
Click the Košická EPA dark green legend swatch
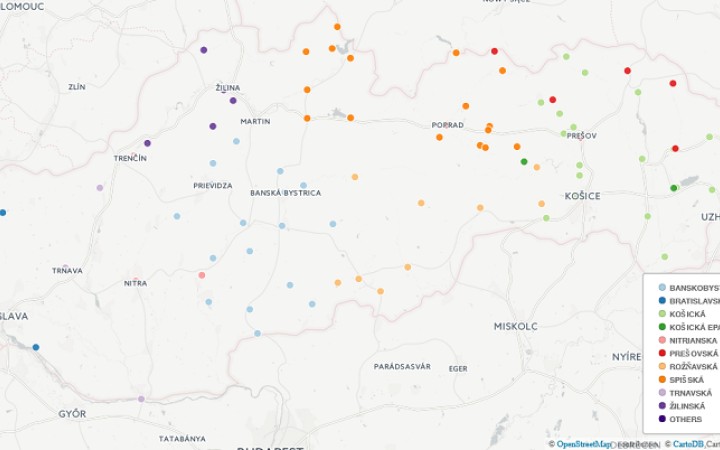coord(662,327)
